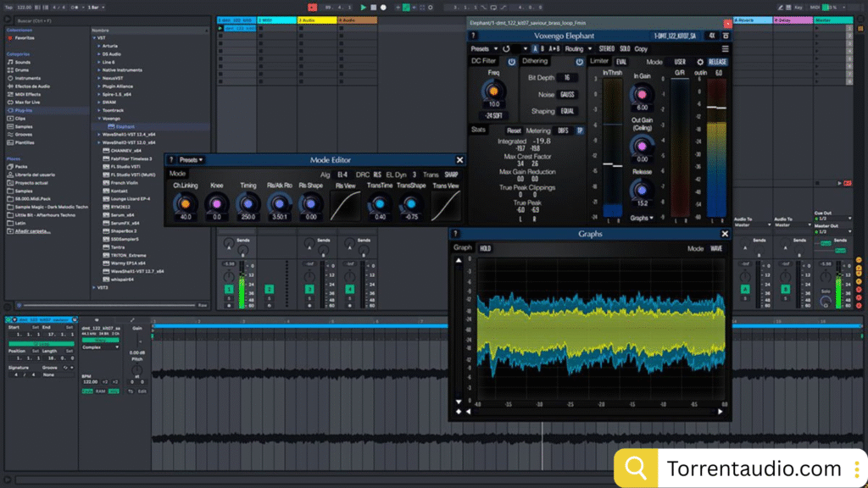The image size is (868, 488).
Task: Select Plug-ins category in the browser
Action: pyautogui.click(x=23, y=110)
